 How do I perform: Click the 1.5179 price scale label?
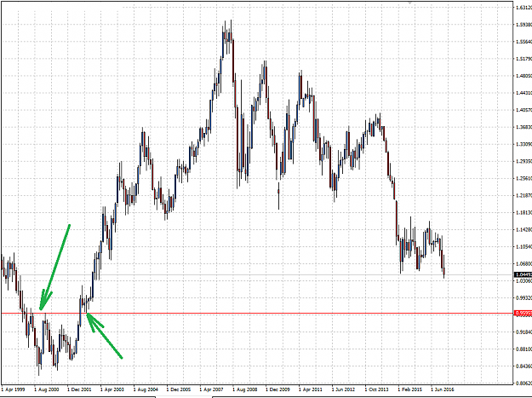pyautogui.click(x=523, y=59)
